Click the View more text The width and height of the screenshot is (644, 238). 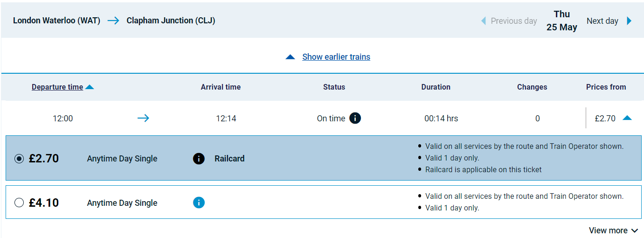click(x=608, y=231)
